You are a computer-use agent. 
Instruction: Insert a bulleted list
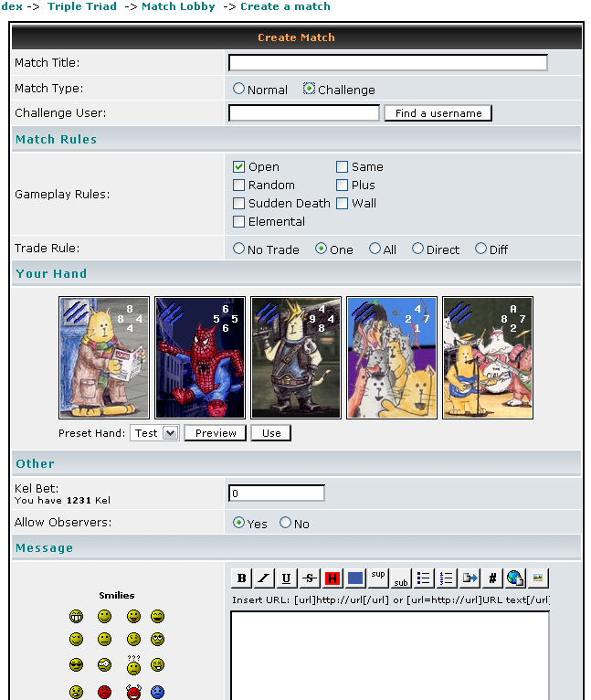[424, 578]
